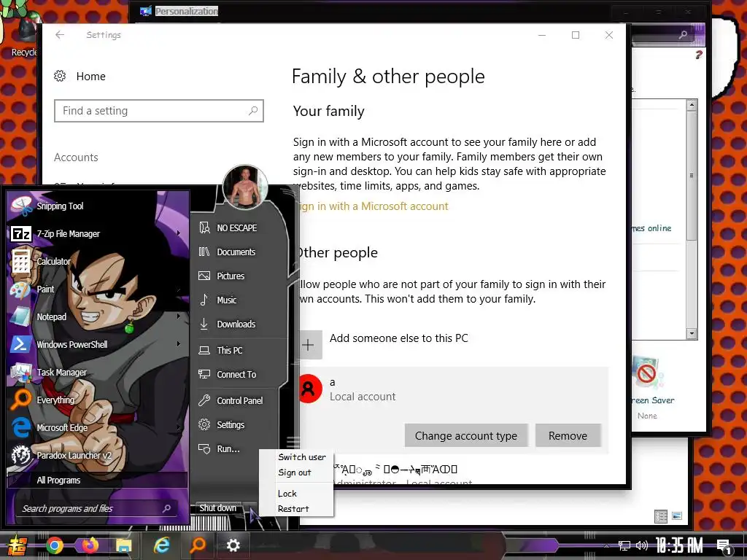Open Microsoft Edge from start menu
The image size is (747, 560).
pyautogui.click(x=98, y=427)
